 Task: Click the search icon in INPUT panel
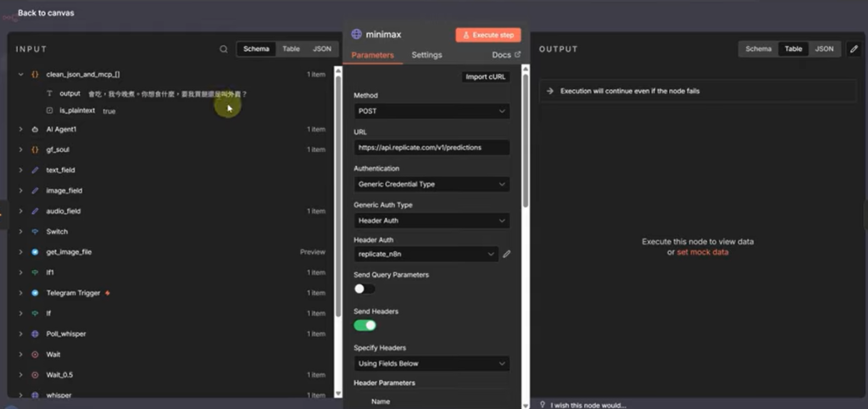(x=224, y=49)
